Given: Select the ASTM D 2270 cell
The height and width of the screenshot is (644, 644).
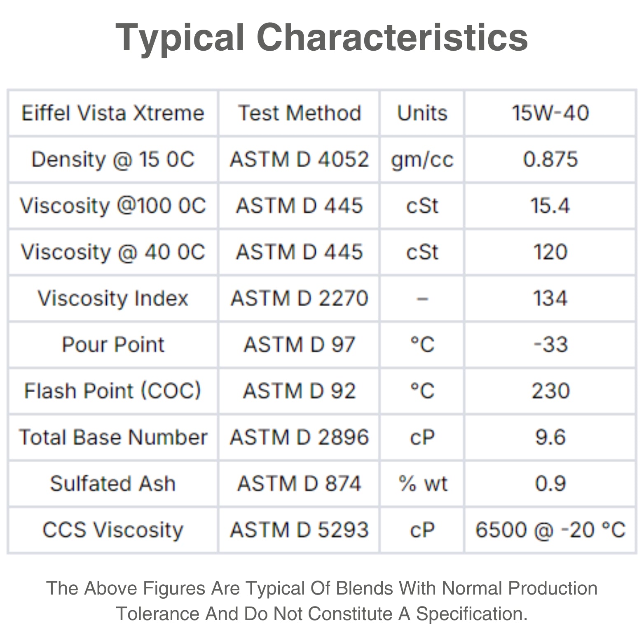Looking at the screenshot, I should pyautogui.click(x=299, y=298).
